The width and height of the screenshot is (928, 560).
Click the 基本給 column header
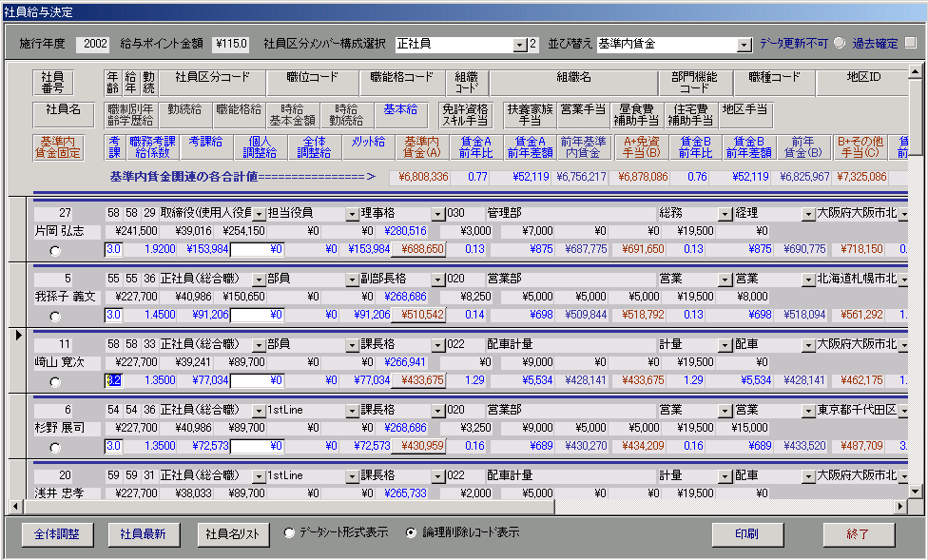pos(400,115)
